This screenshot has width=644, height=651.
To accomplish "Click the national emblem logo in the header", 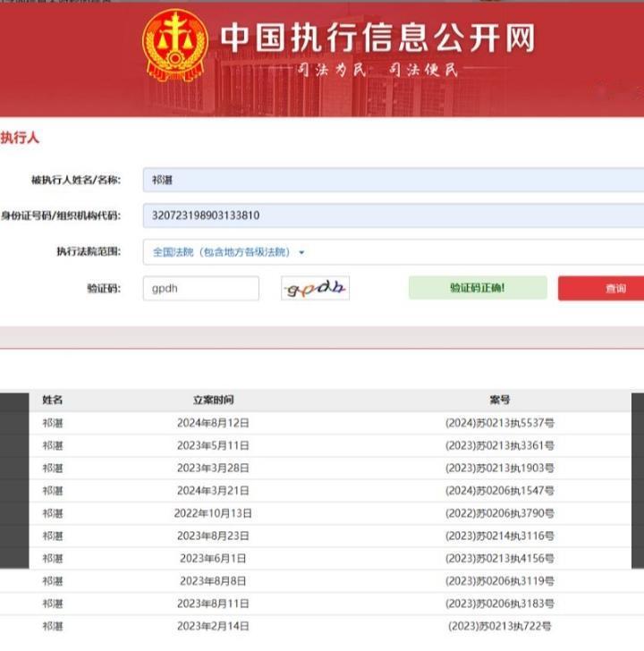I will click(174, 46).
